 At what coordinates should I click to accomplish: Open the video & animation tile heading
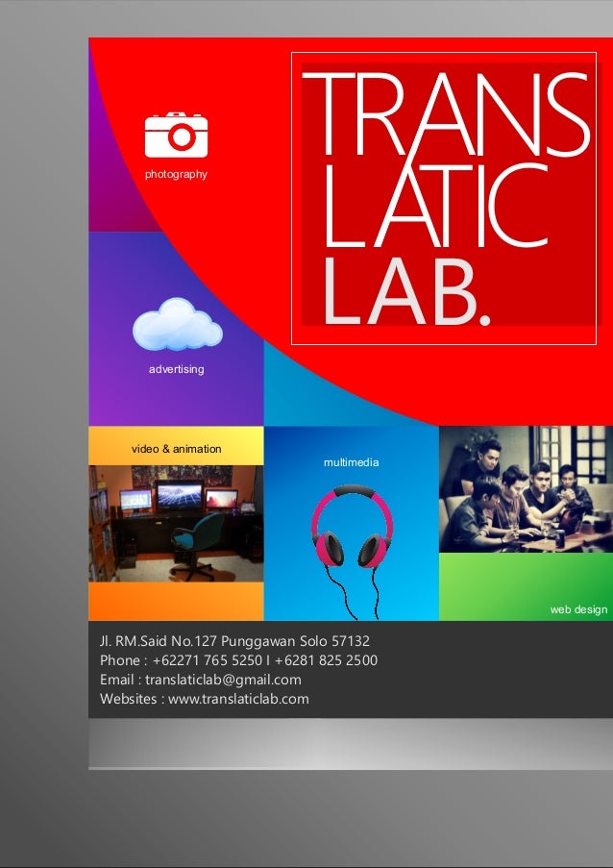[177, 449]
